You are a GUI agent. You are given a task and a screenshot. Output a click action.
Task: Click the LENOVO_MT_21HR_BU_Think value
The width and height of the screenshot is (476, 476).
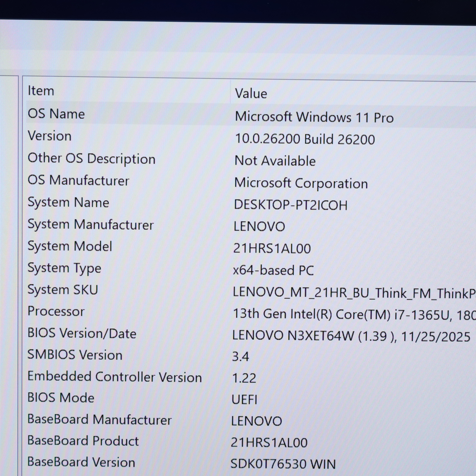[x=354, y=293]
